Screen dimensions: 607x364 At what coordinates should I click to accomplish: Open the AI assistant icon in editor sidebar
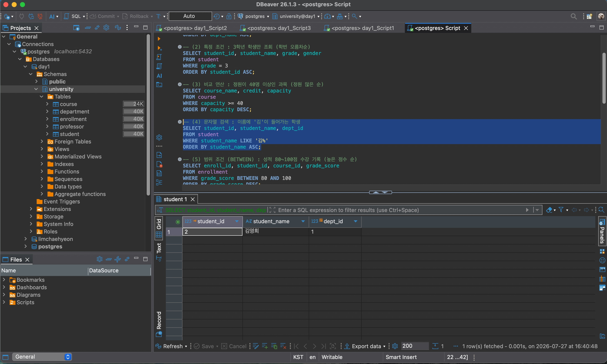point(159,76)
